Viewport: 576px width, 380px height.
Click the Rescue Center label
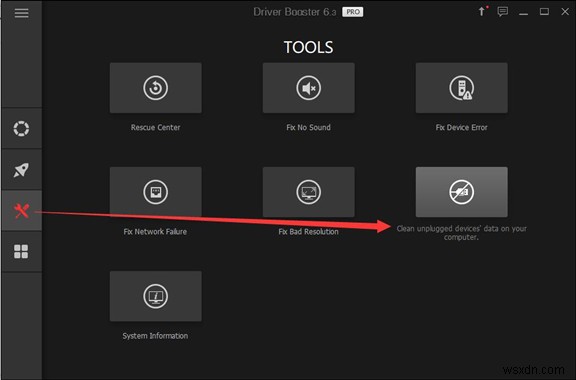click(156, 128)
